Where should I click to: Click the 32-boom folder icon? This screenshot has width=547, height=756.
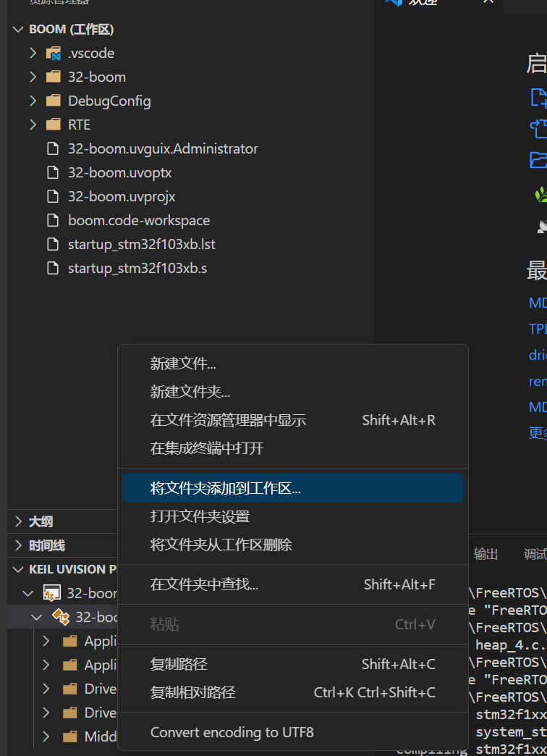(54, 77)
